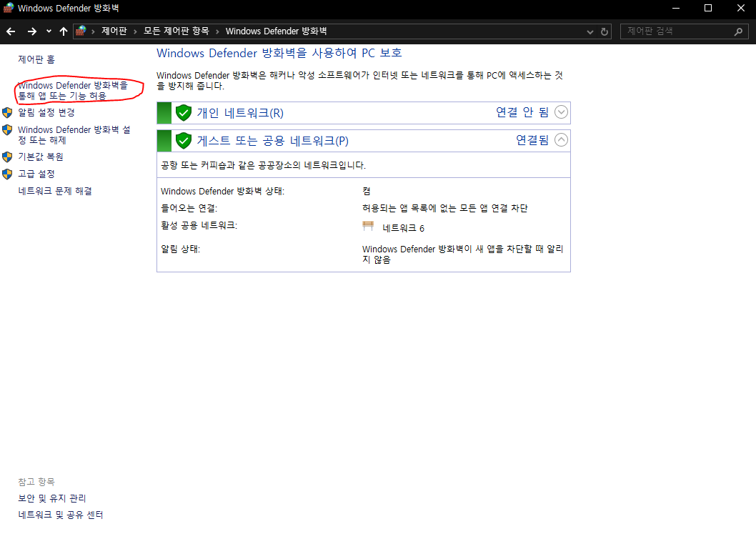Click the shield icon beside 알림 설정 변경

coord(8,112)
